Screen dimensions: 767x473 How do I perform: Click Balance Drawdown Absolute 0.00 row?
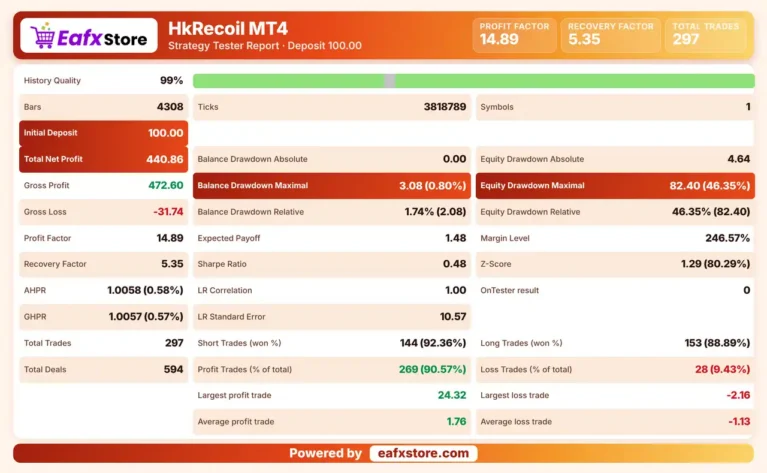click(x=332, y=159)
